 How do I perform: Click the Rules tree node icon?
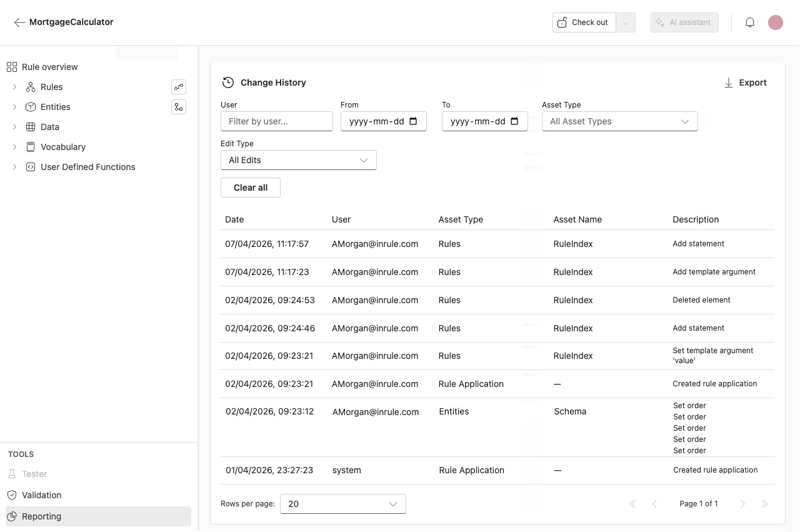click(31, 87)
